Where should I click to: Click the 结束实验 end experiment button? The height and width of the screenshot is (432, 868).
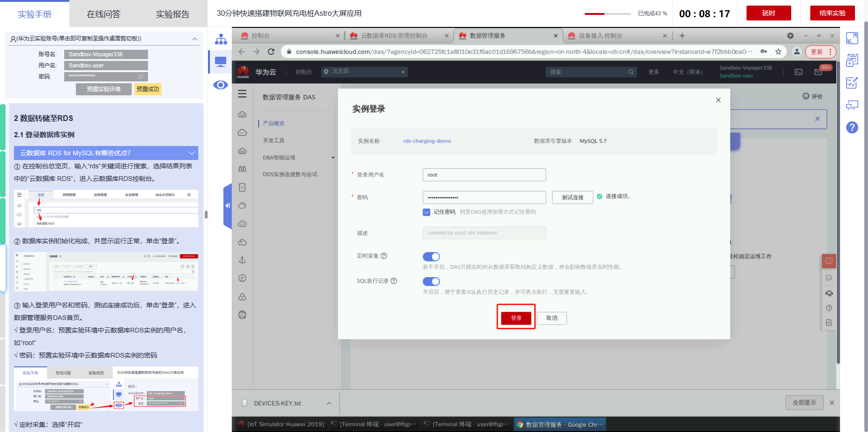(832, 13)
